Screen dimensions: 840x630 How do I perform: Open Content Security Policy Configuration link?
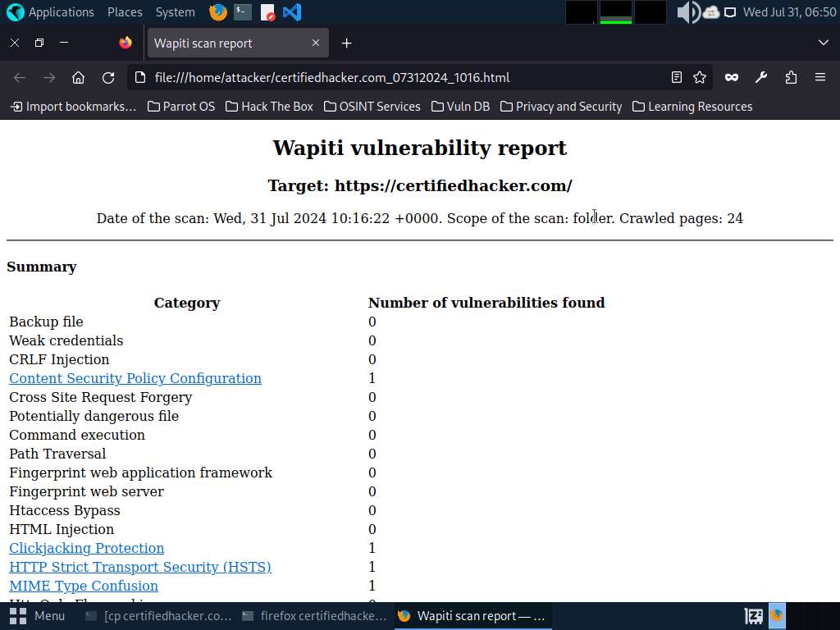pos(135,378)
